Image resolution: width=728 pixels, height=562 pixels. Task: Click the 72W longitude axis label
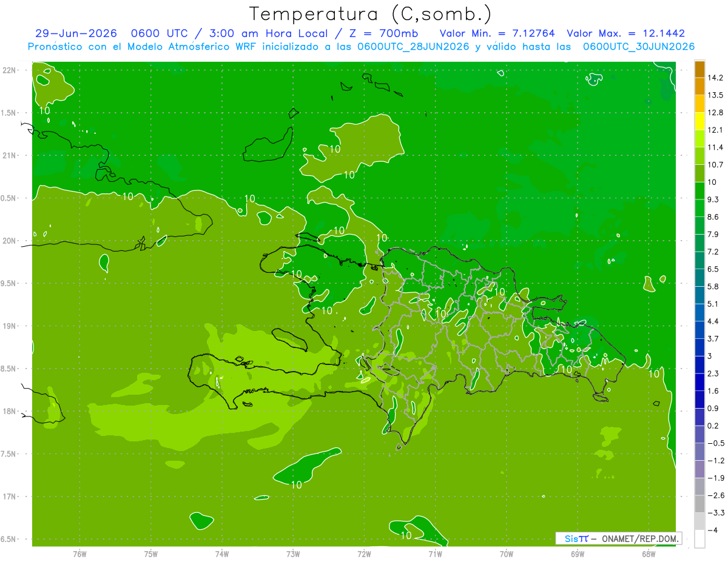point(364,554)
